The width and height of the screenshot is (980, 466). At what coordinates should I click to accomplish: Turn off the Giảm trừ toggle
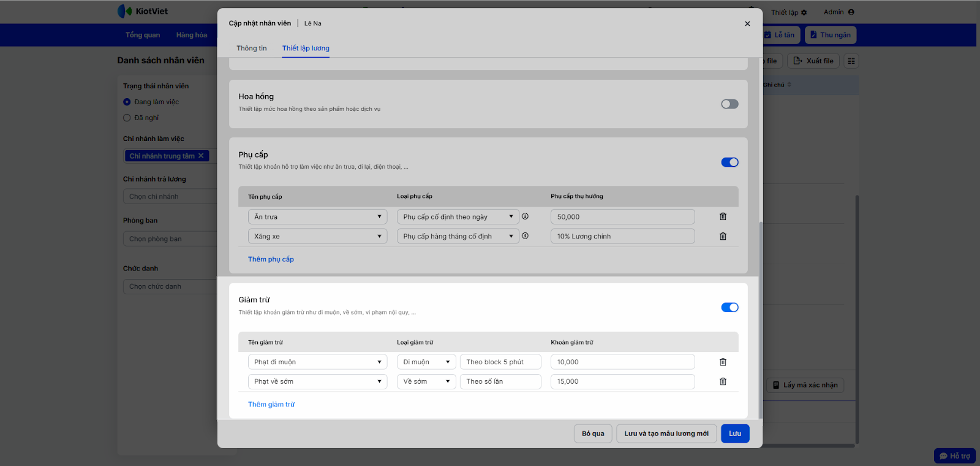coord(729,307)
